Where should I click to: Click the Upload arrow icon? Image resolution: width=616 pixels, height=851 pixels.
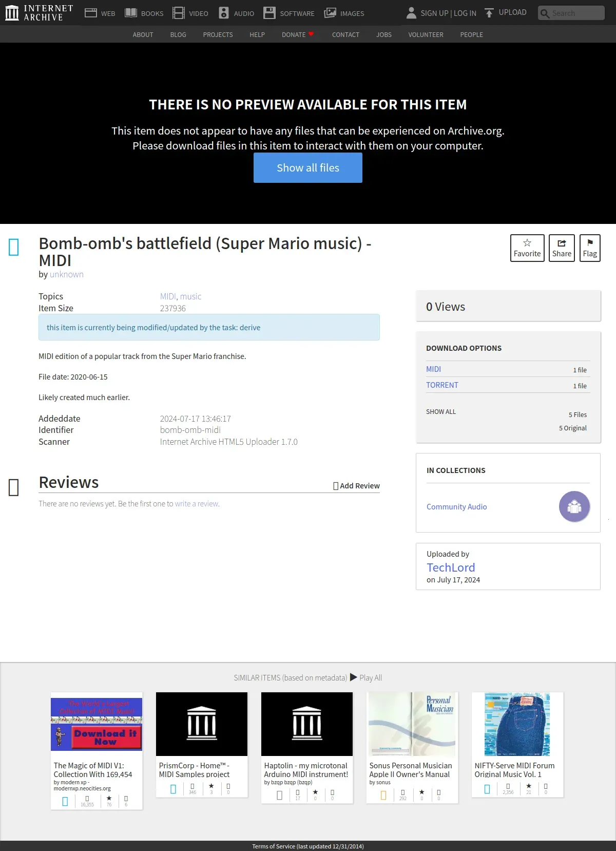coord(489,13)
